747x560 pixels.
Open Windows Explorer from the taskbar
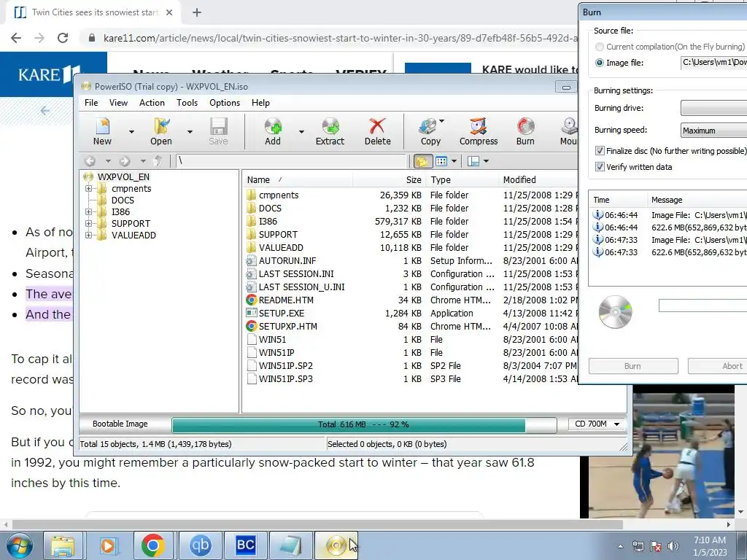(x=63, y=545)
